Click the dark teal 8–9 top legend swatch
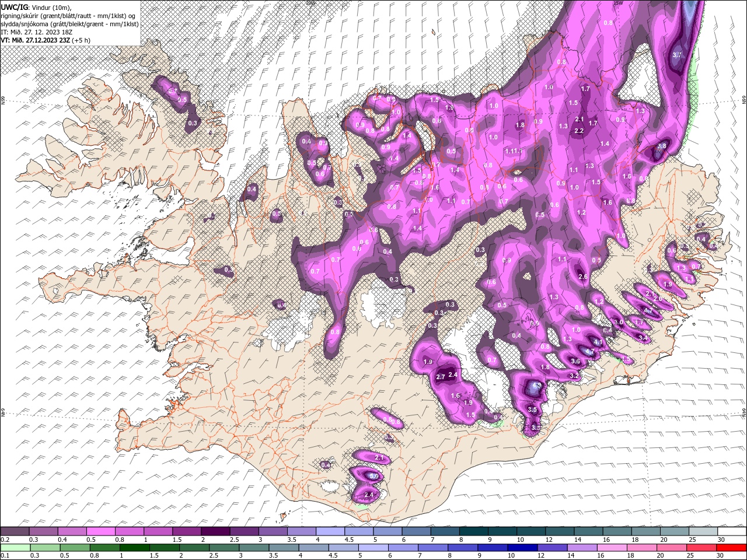This screenshot has width=747, height=560. pyautogui.click(x=473, y=531)
